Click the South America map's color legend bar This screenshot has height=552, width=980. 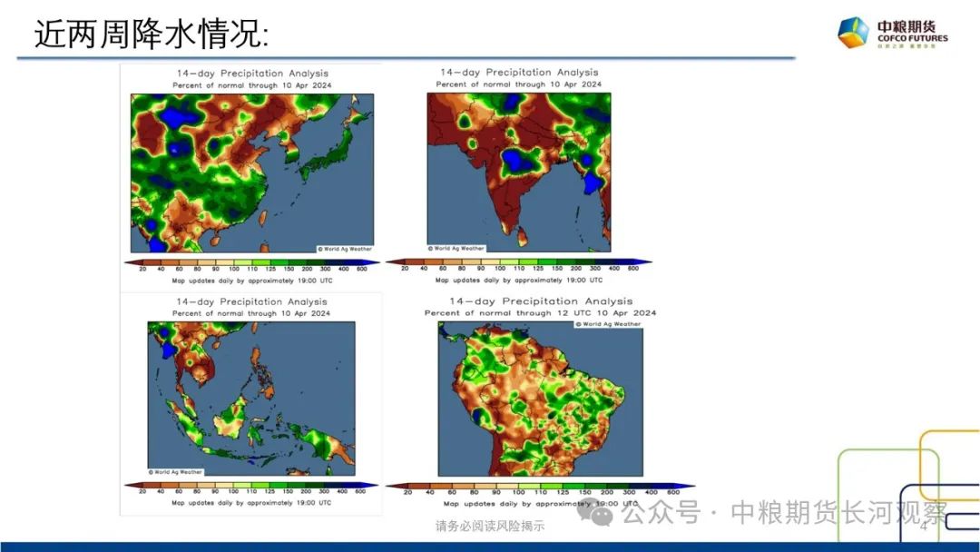coord(541,486)
